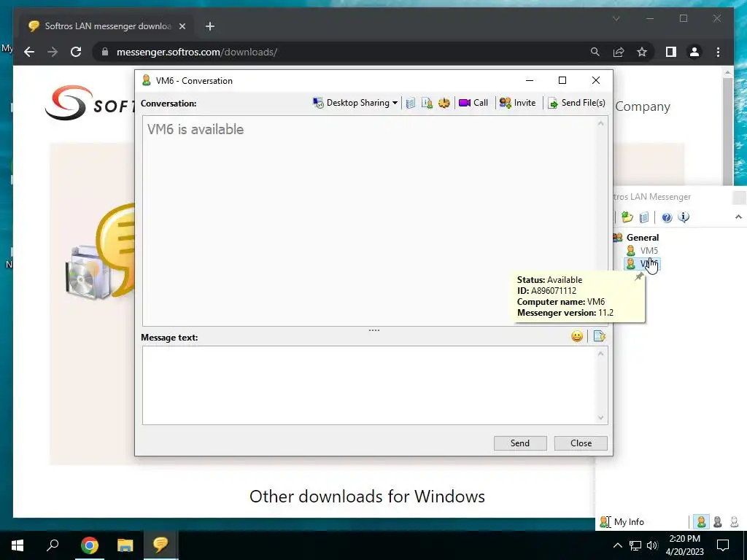Open My Info in Messenger window
This screenshot has height=560, width=747.
tap(622, 522)
